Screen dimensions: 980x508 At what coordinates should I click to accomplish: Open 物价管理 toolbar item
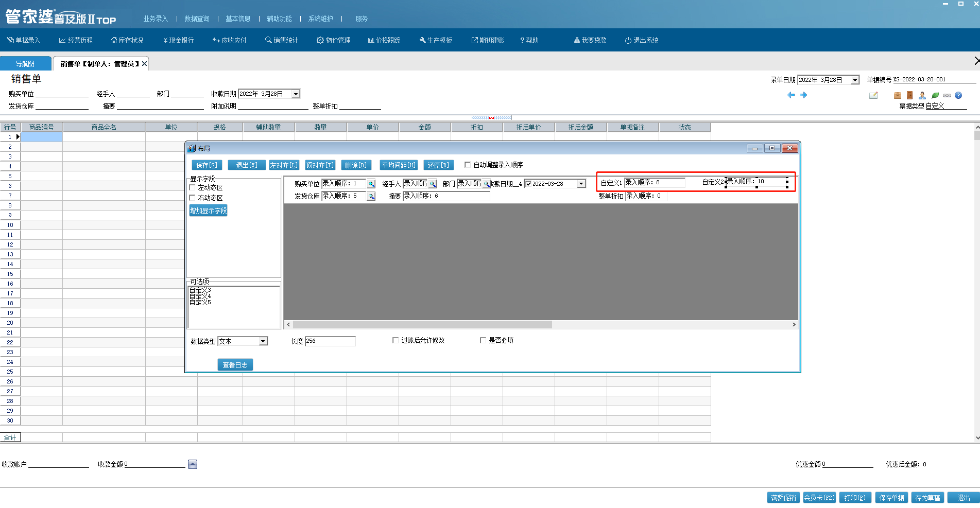click(334, 40)
